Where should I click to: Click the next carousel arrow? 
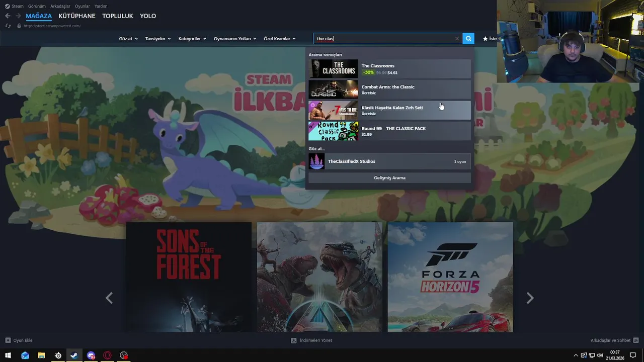click(x=530, y=298)
